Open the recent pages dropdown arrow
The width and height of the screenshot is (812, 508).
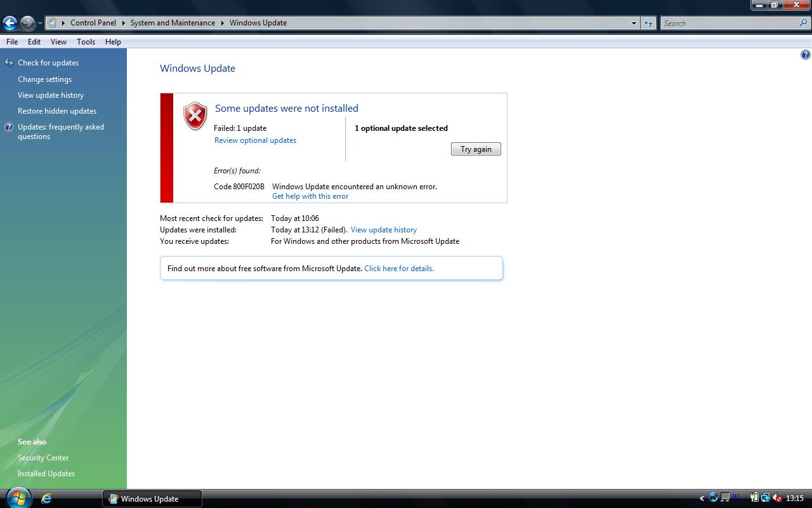[40, 23]
